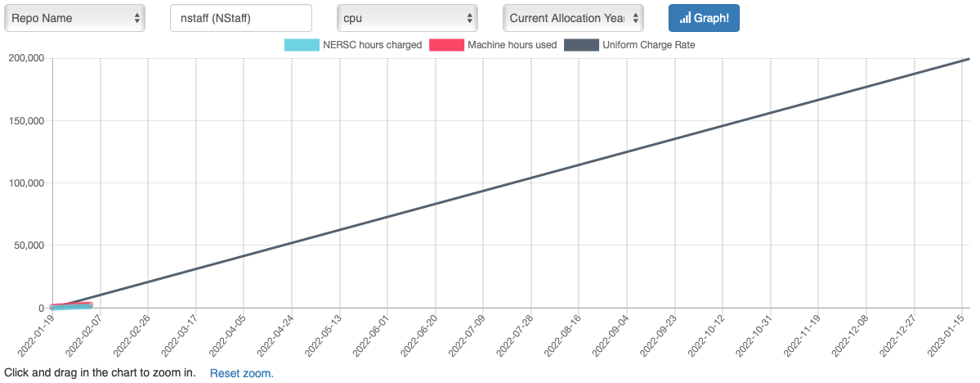Viewport: 980px width, 383px height.
Task: Hide the Machine hours used series label
Action: 512,45
